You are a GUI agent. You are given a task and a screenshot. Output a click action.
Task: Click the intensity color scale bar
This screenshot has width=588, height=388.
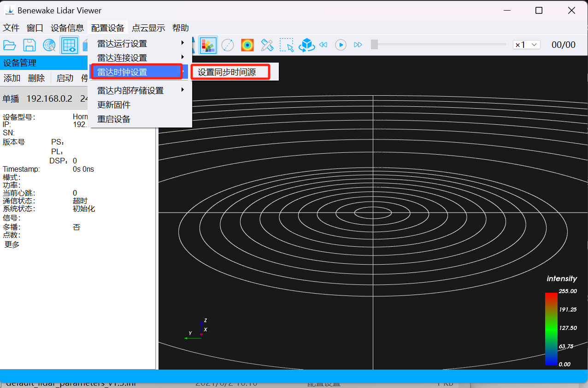(x=551, y=328)
